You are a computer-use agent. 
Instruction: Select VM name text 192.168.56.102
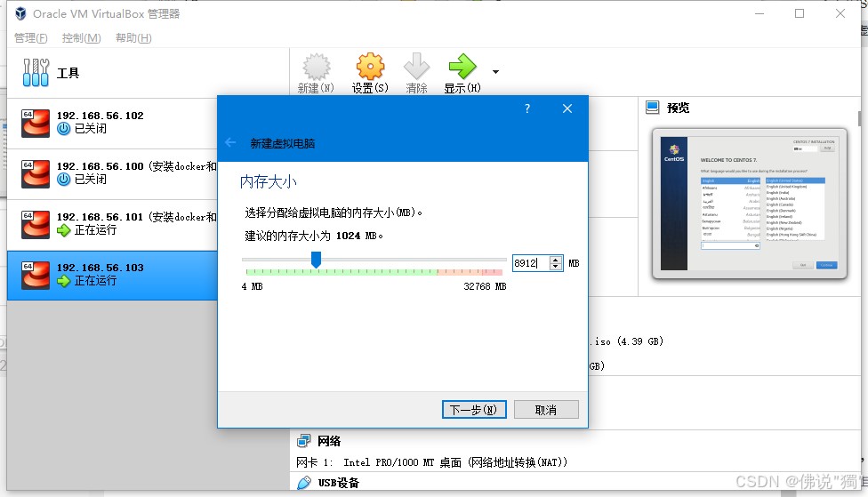click(x=100, y=115)
